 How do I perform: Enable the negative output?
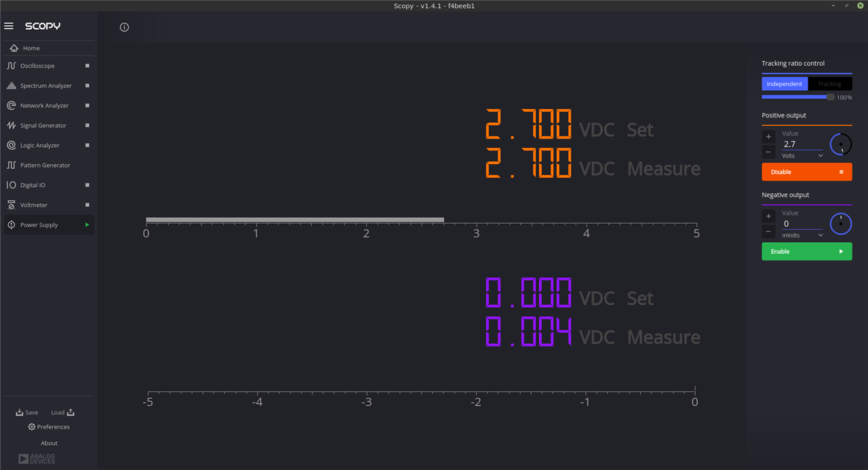point(807,251)
